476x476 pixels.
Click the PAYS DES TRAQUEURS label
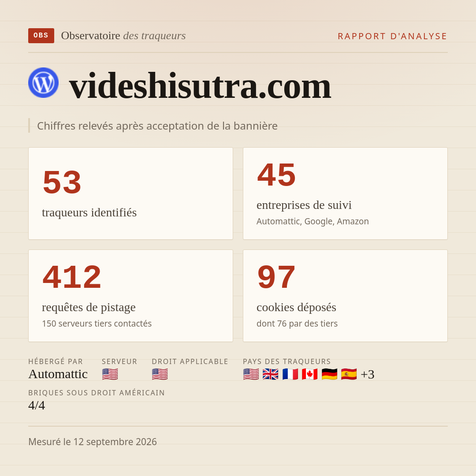click(287, 361)
